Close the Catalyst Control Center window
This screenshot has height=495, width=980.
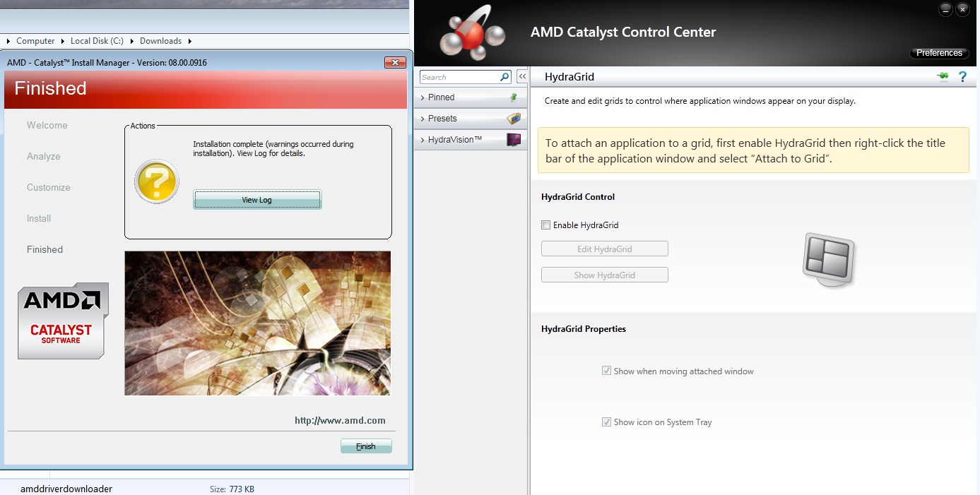pos(962,10)
